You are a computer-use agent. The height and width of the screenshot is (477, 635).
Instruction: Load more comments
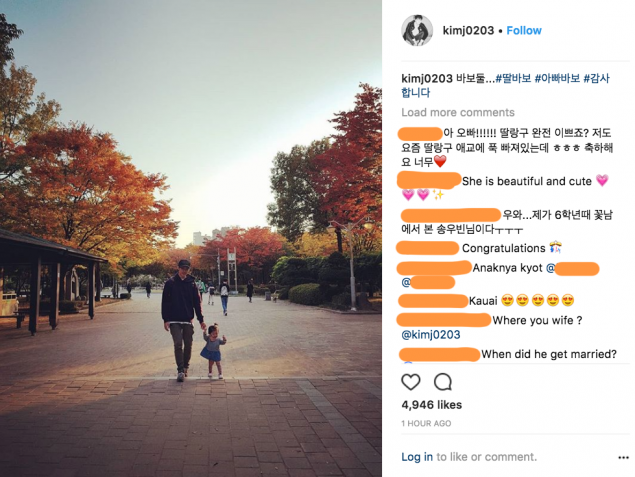(458, 112)
